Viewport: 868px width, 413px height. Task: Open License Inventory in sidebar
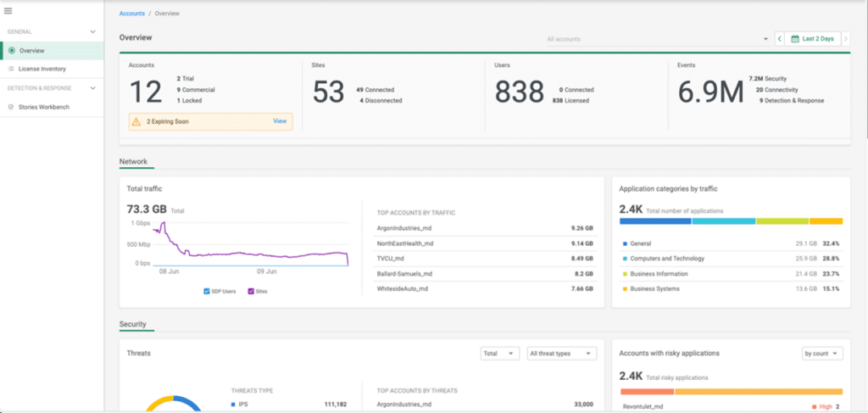pos(52,70)
